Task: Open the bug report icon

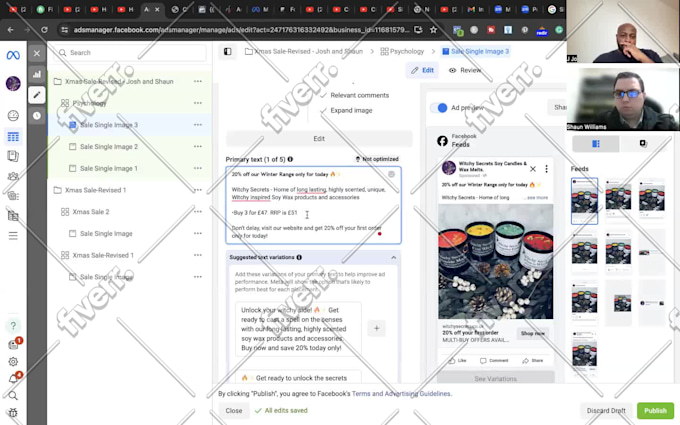Action: coord(13,413)
